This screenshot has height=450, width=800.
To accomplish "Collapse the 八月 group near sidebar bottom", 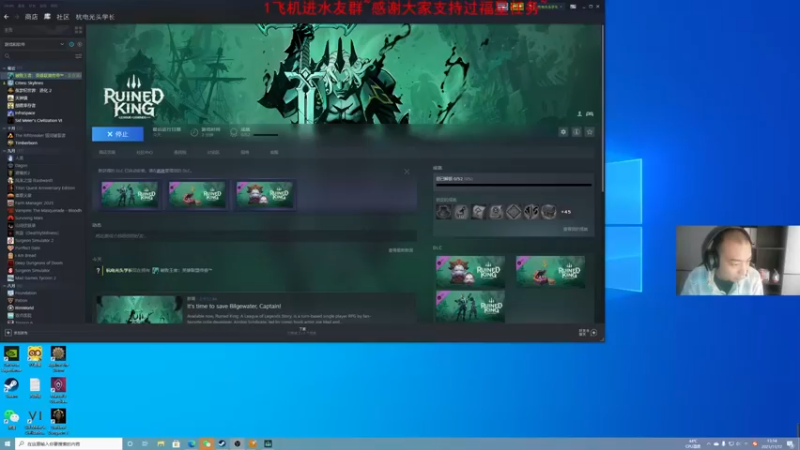I will click(5, 286).
